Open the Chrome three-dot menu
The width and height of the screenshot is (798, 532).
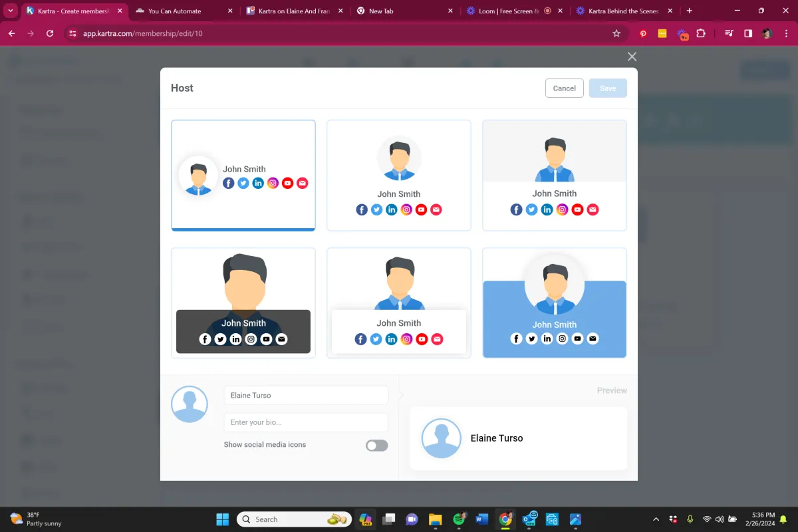tap(785, 33)
